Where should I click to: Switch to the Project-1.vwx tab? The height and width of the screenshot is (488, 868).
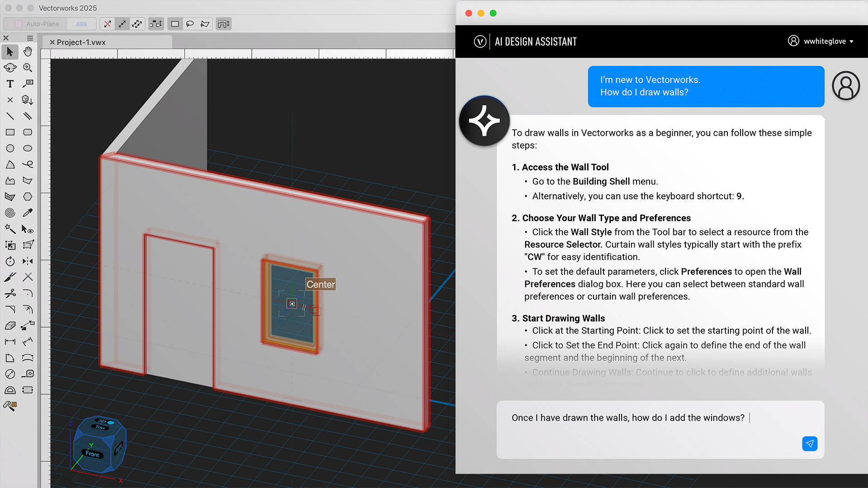click(84, 42)
